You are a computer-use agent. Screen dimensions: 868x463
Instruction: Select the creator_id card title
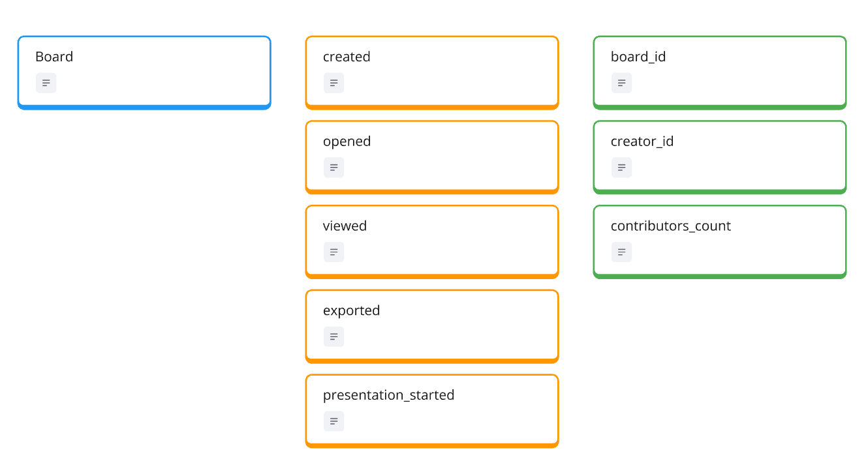(642, 142)
